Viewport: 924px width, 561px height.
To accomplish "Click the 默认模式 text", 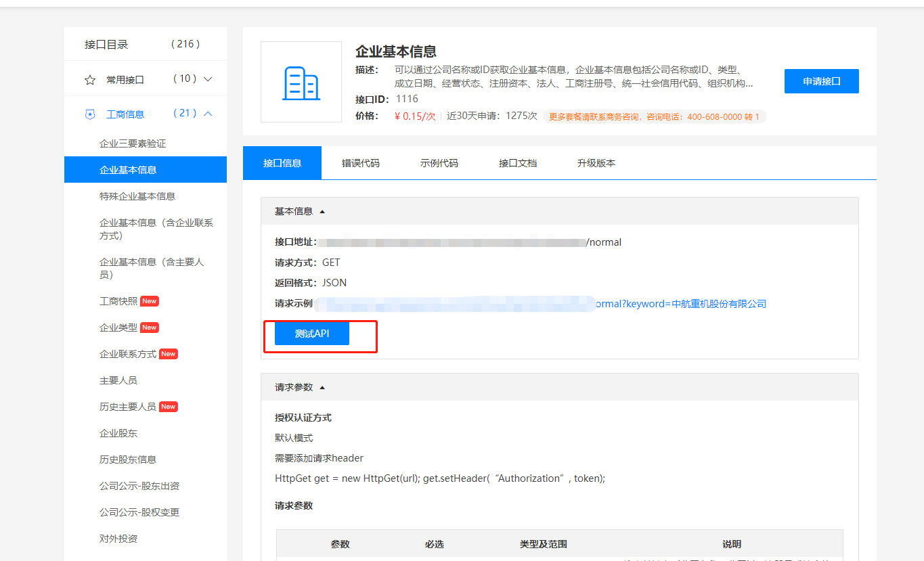I will point(294,438).
